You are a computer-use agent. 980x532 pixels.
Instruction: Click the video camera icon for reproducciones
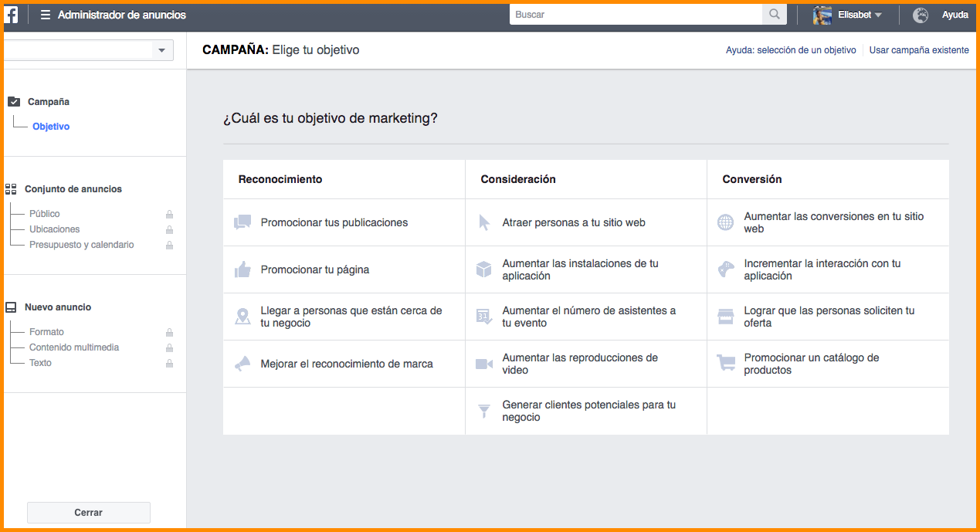(484, 364)
